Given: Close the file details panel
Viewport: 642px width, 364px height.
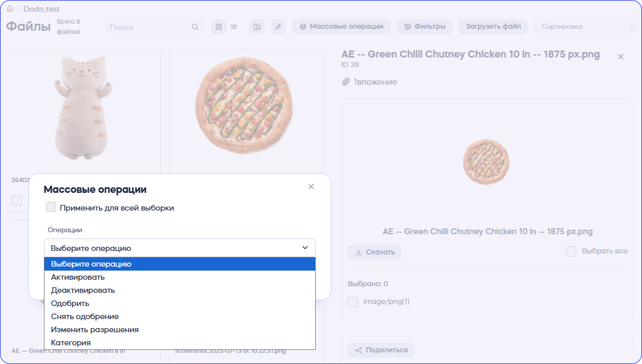Looking at the screenshot, I should pos(621,57).
